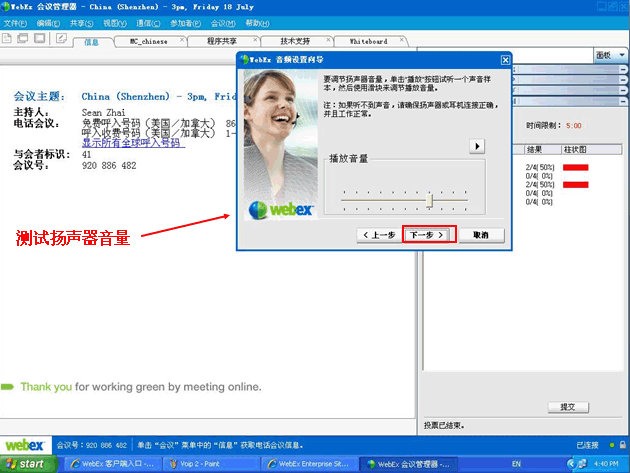Collapse the first side panel with minus button
The height and width of the screenshot is (473, 630).
click(623, 70)
